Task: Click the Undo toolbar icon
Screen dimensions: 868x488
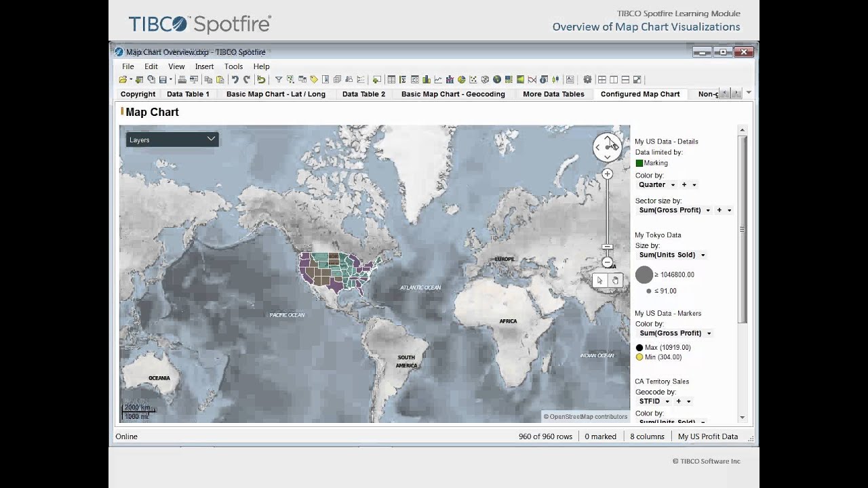Action: [x=235, y=79]
